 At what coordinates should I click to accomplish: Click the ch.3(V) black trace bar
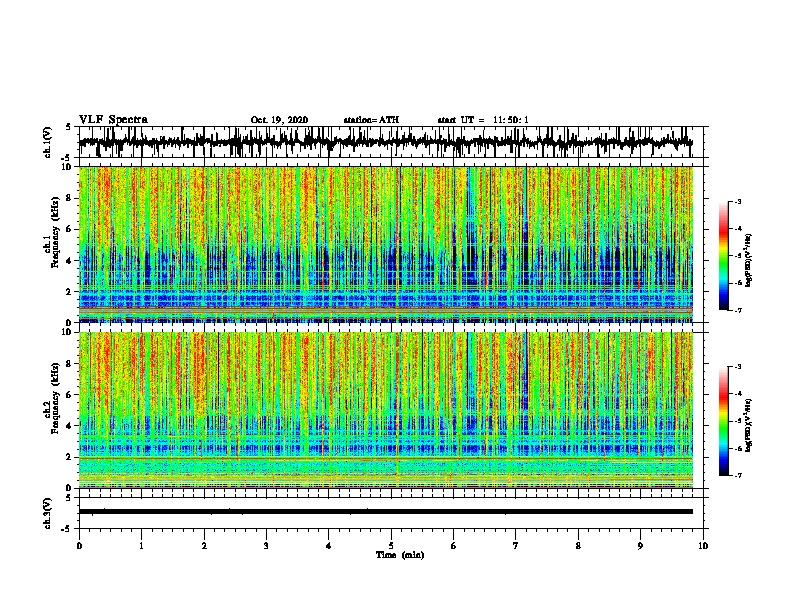(x=385, y=512)
